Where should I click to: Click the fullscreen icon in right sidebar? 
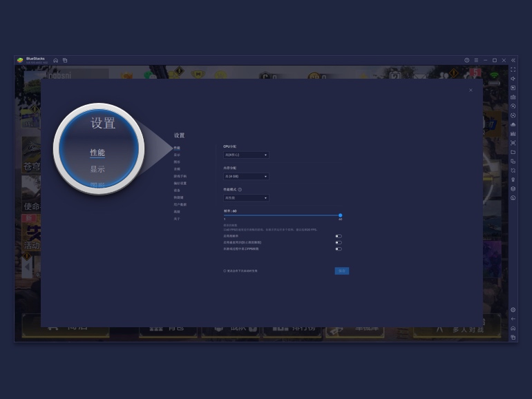click(x=513, y=70)
